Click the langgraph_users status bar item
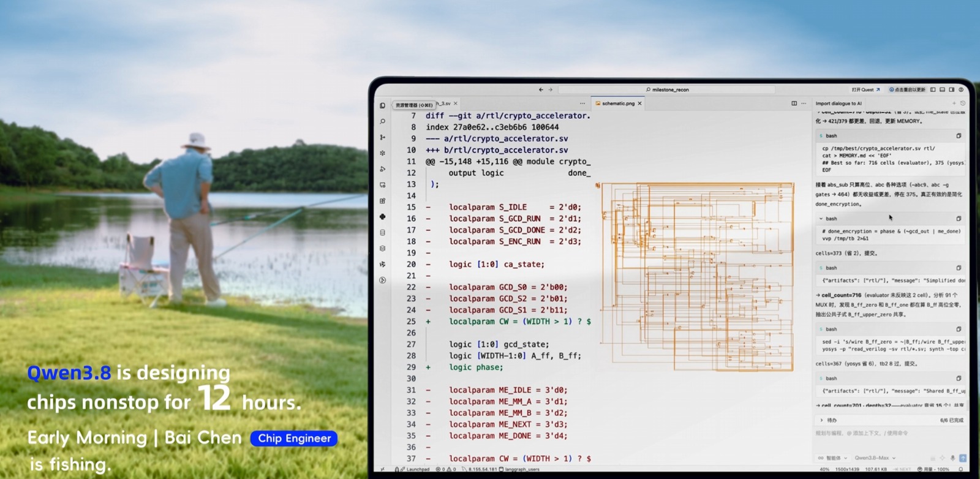 [x=519, y=469]
